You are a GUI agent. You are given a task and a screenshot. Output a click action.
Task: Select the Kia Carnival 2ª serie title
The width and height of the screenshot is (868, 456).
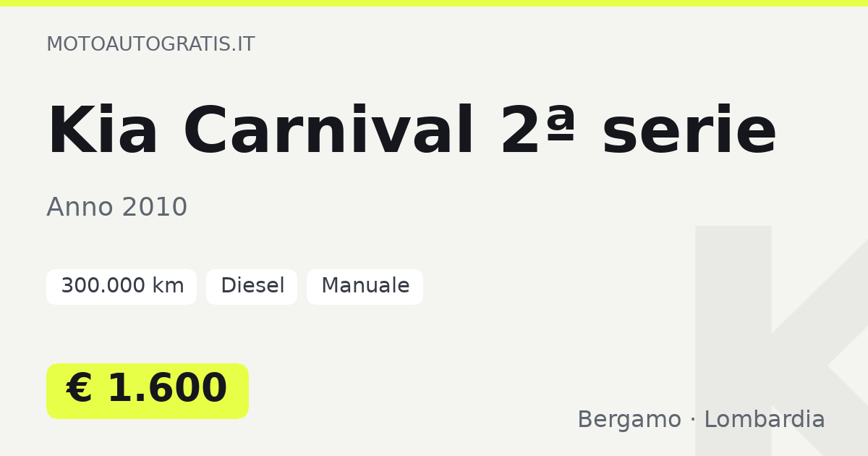(412, 131)
